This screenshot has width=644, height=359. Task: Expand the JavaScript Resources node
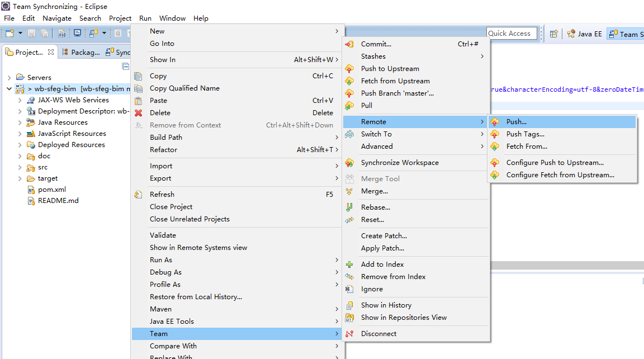tap(20, 134)
